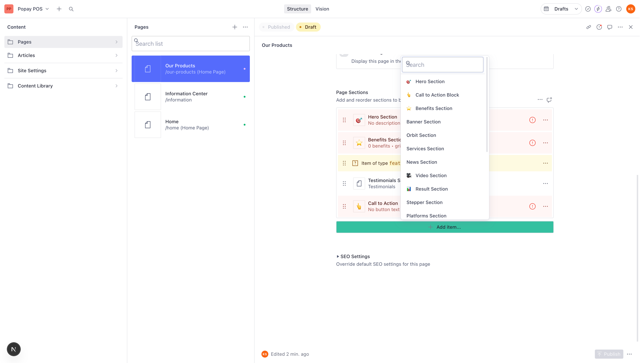644x363 pixels.
Task: Click the plus icon in top bar
Action: (x=59, y=9)
